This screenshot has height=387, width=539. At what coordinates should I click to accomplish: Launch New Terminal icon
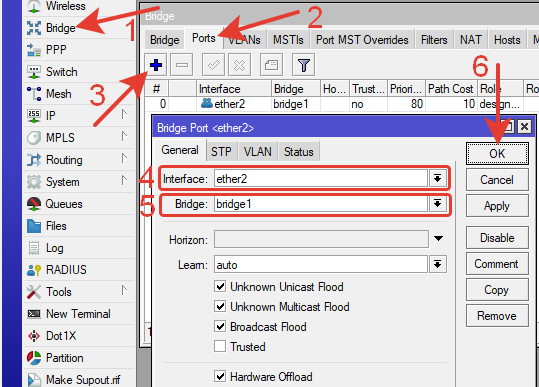pos(34,314)
